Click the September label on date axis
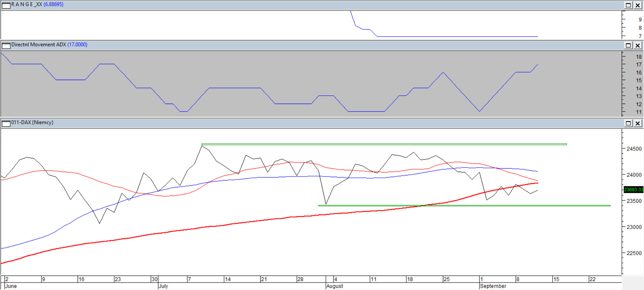 pyautogui.click(x=493, y=286)
